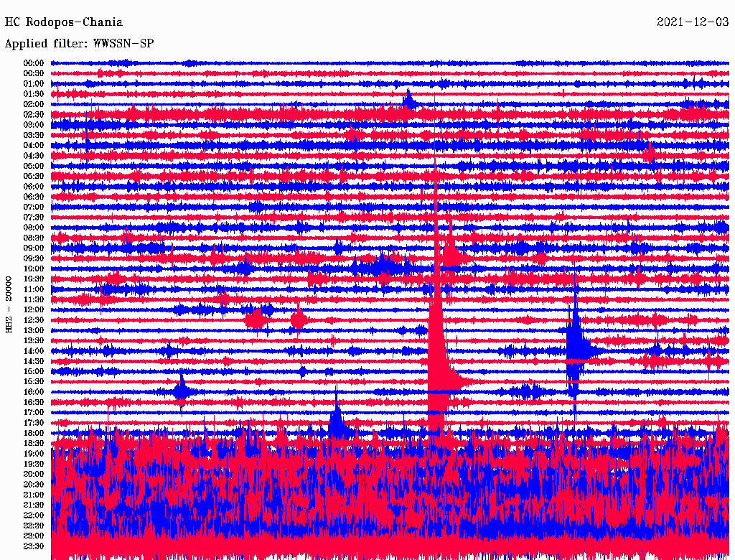Click the 06:30 time label
The height and width of the screenshot is (560, 735).
tap(34, 197)
